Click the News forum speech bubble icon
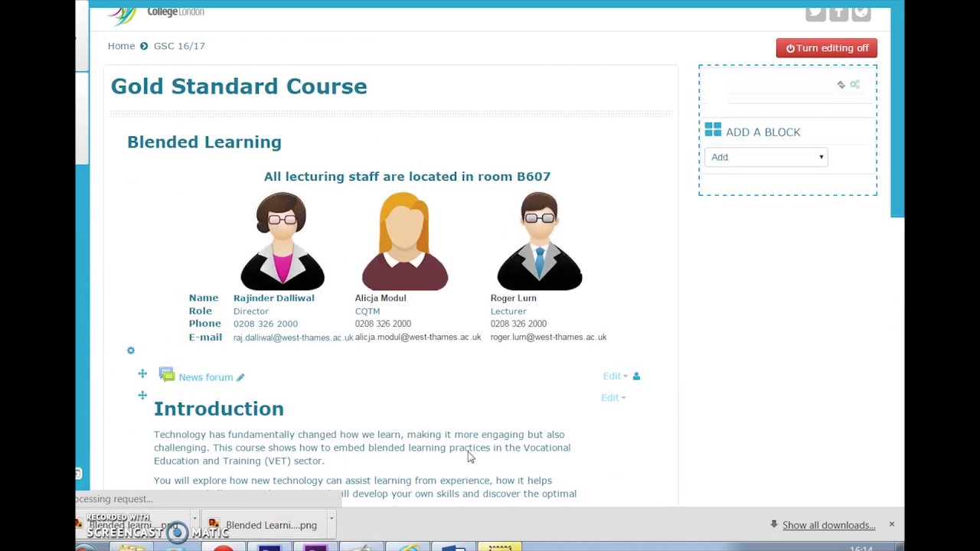Image resolution: width=980 pixels, height=551 pixels. [167, 375]
